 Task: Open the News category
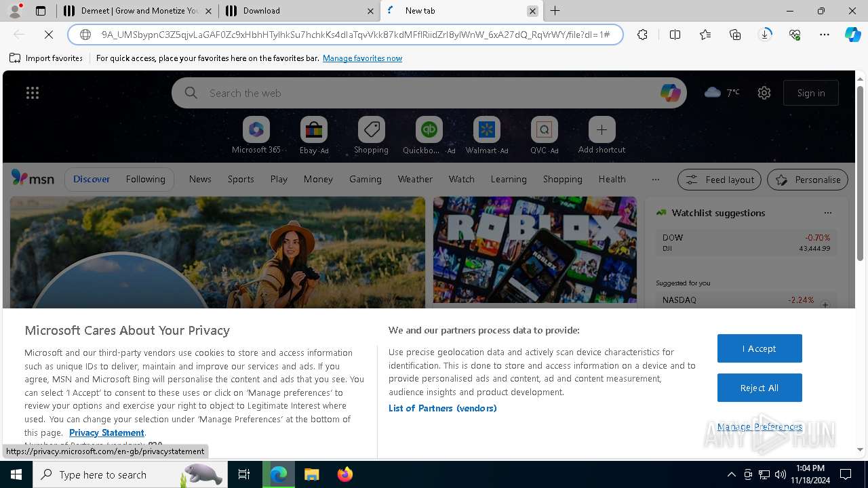click(x=200, y=179)
